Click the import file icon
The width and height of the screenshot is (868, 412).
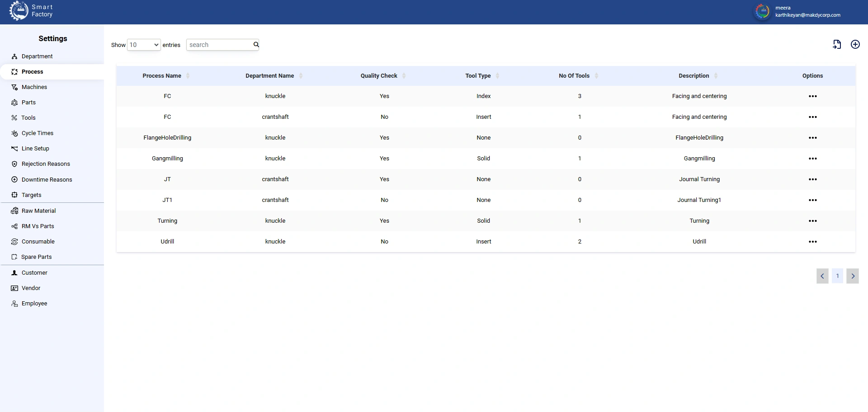click(837, 44)
